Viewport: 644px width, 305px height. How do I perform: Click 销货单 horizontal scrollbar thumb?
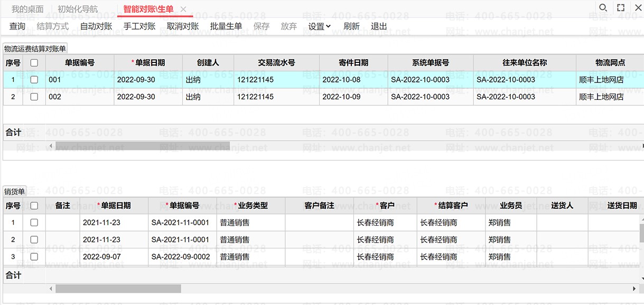click(118, 289)
